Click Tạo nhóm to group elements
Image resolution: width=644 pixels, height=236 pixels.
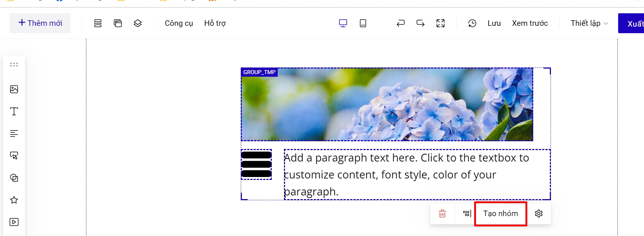(x=501, y=214)
